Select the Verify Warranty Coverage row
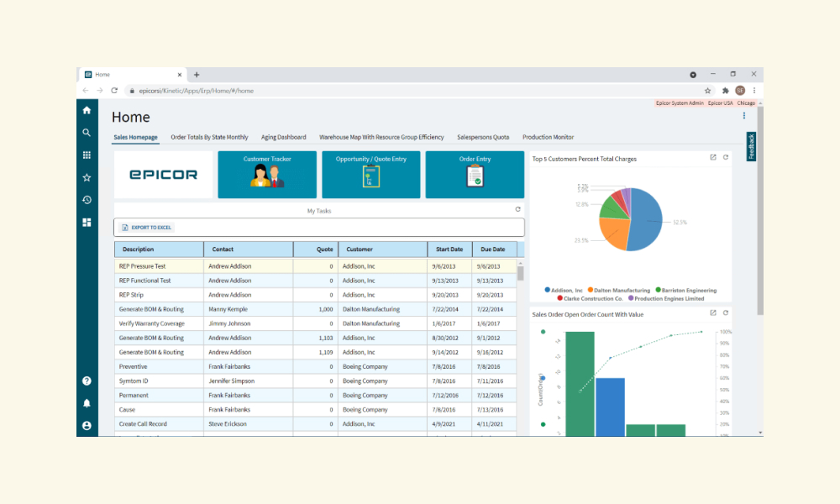This screenshot has width=840, height=504. pos(316,323)
